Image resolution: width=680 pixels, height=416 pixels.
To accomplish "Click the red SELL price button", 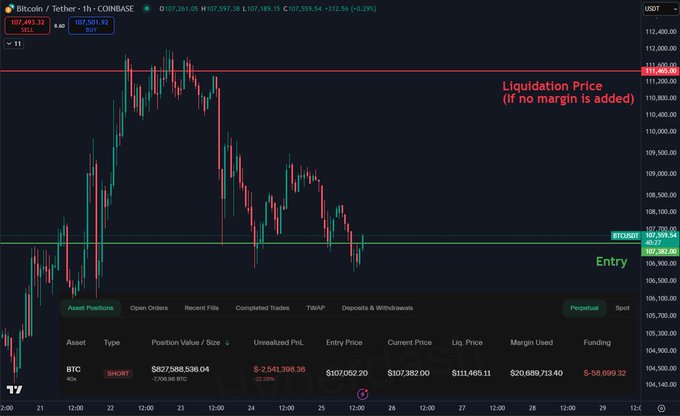I will [x=27, y=26].
